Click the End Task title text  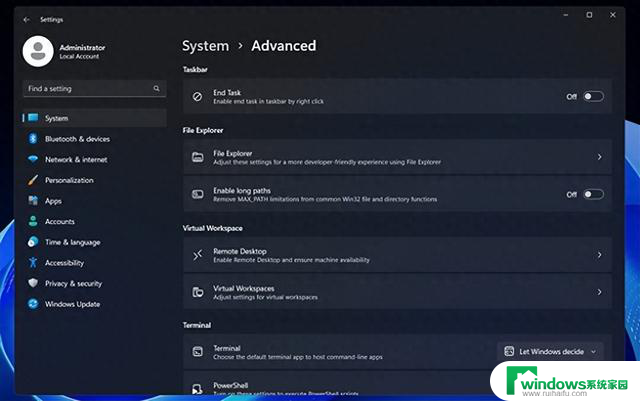tap(227, 93)
